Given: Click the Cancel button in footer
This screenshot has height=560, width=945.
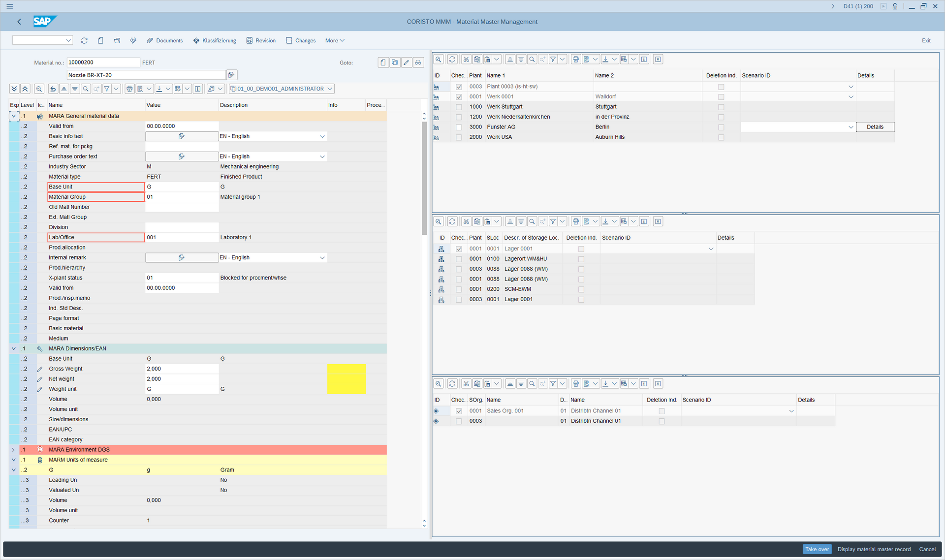Looking at the screenshot, I should [927, 549].
